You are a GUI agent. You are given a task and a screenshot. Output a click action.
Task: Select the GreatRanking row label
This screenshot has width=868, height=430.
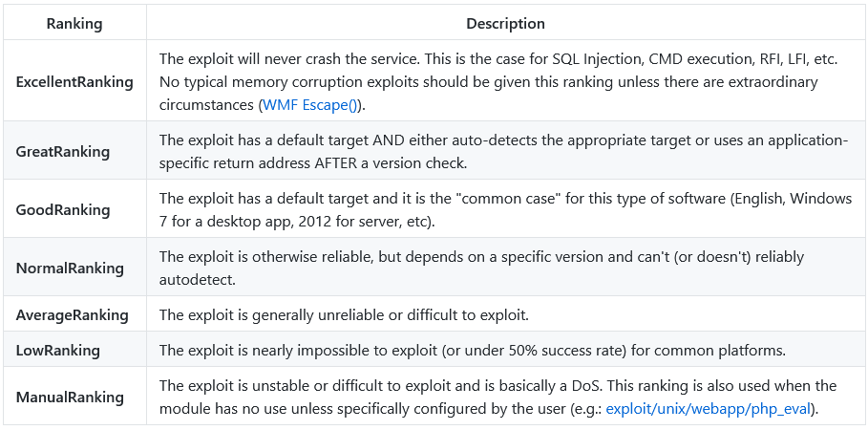63,152
